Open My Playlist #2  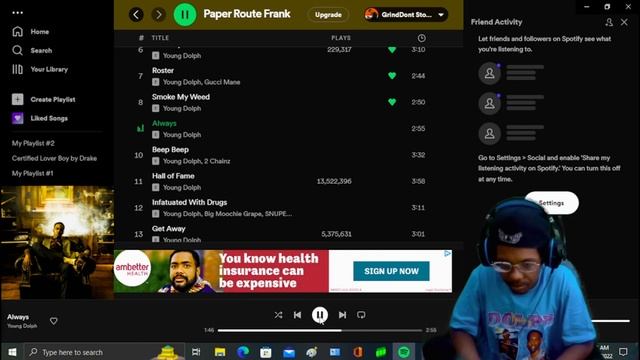pyautogui.click(x=33, y=143)
